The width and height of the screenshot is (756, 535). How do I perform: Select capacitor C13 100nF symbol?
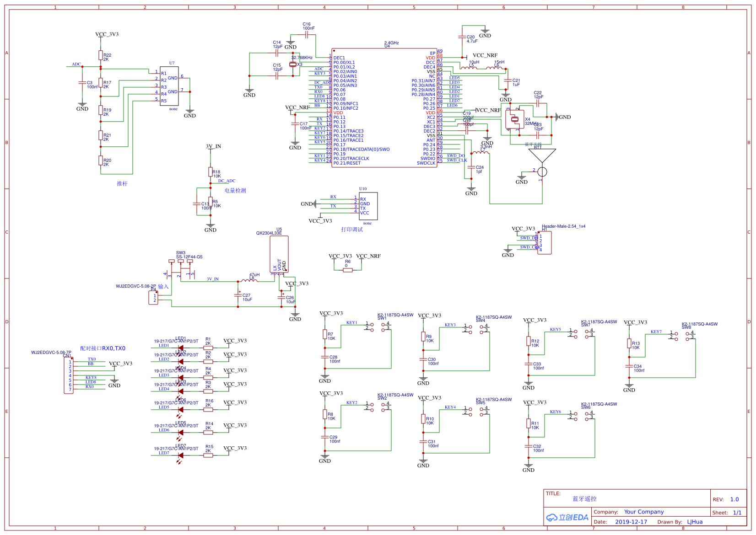point(197,204)
